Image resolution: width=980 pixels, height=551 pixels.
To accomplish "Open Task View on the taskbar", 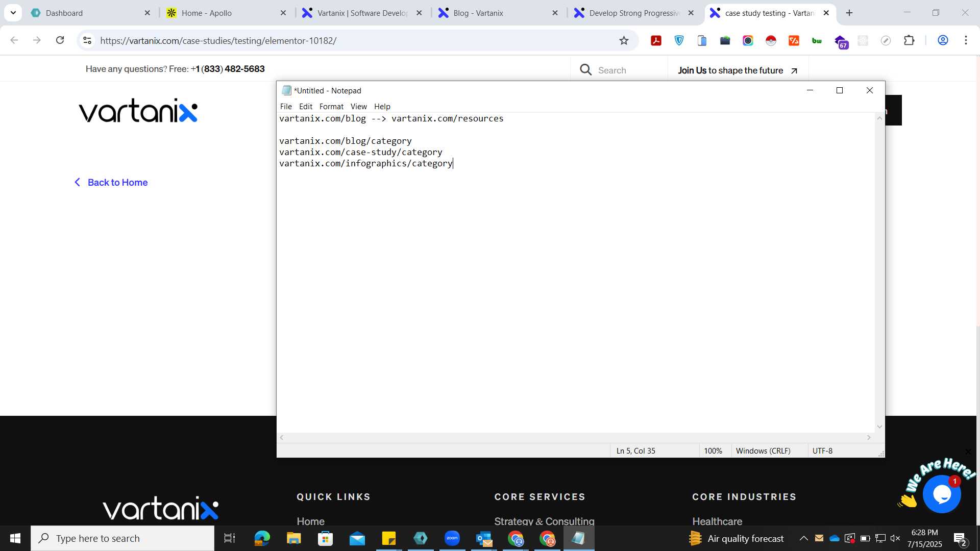I will coord(230,538).
